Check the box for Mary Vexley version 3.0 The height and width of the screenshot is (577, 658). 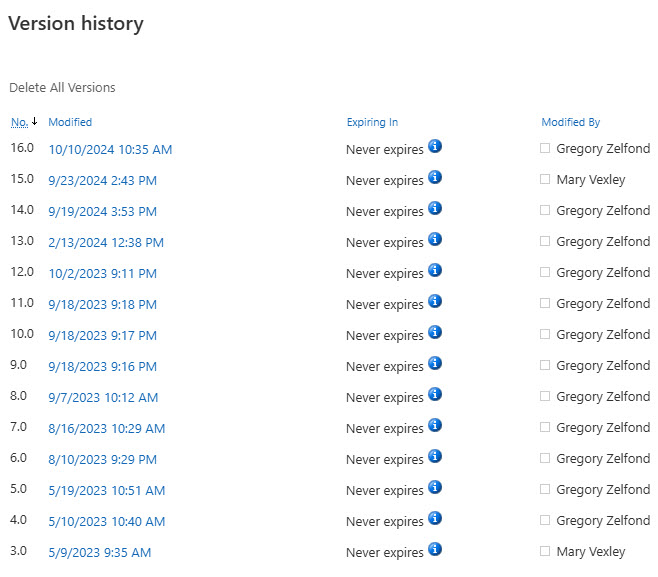click(545, 551)
